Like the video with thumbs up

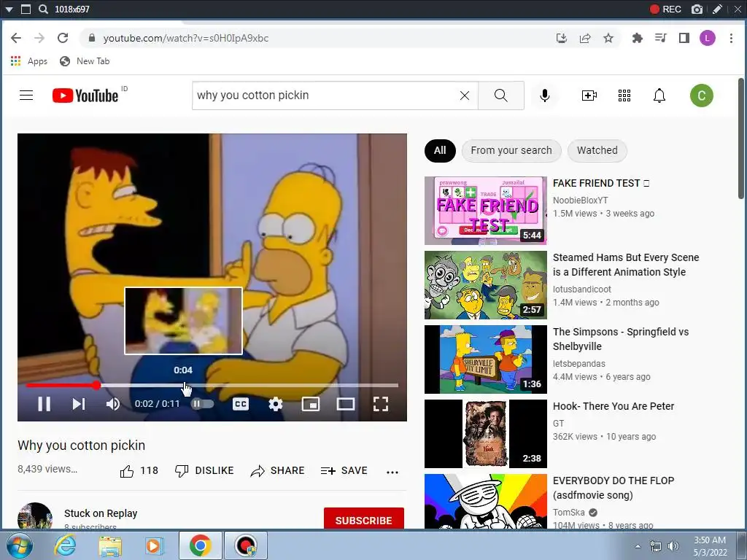(139, 471)
